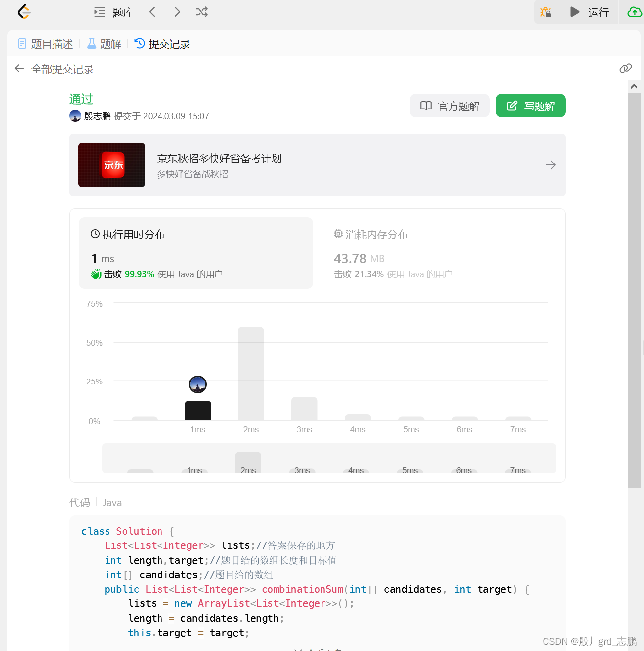
Task: Click submitter avatar next to 殷志鹏
Action: click(75, 116)
